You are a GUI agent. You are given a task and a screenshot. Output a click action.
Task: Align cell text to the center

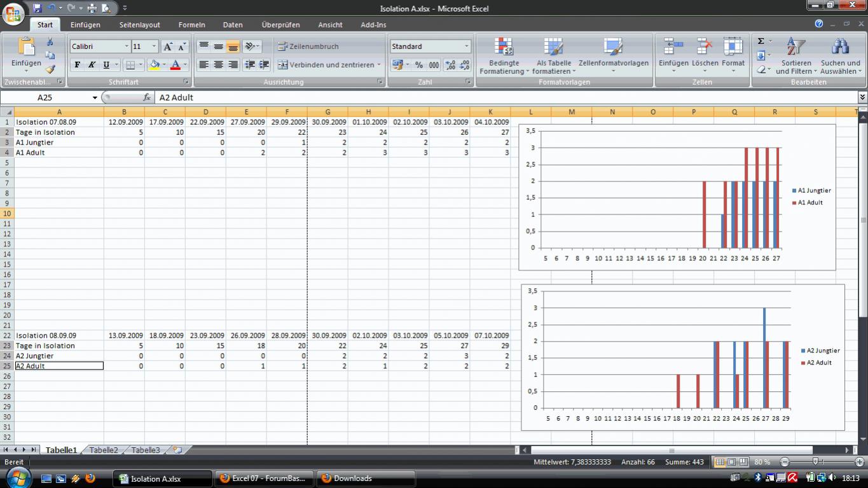point(218,65)
